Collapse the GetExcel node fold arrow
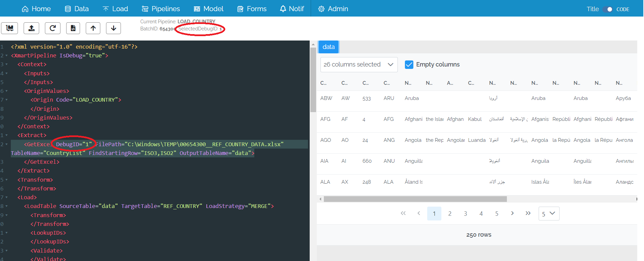This screenshot has width=644, height=261. pyautogui.click(x=6, y=144)
